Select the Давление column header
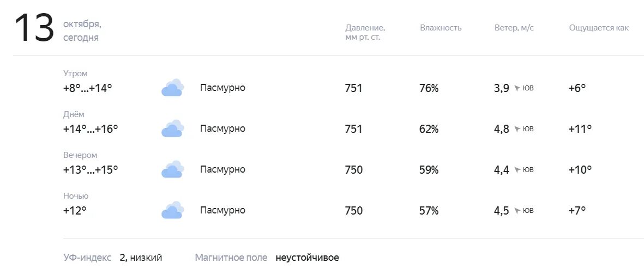644x275 pixels. (365, 33)
